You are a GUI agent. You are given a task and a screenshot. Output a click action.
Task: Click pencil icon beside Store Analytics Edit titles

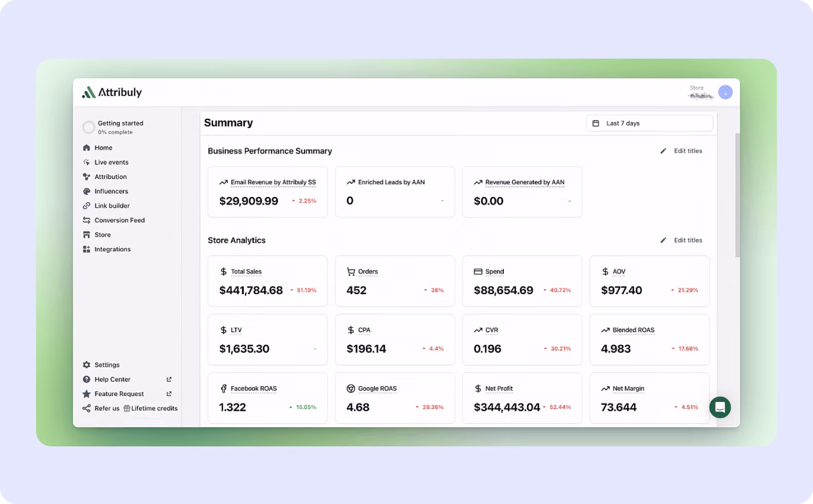(663, 240)
